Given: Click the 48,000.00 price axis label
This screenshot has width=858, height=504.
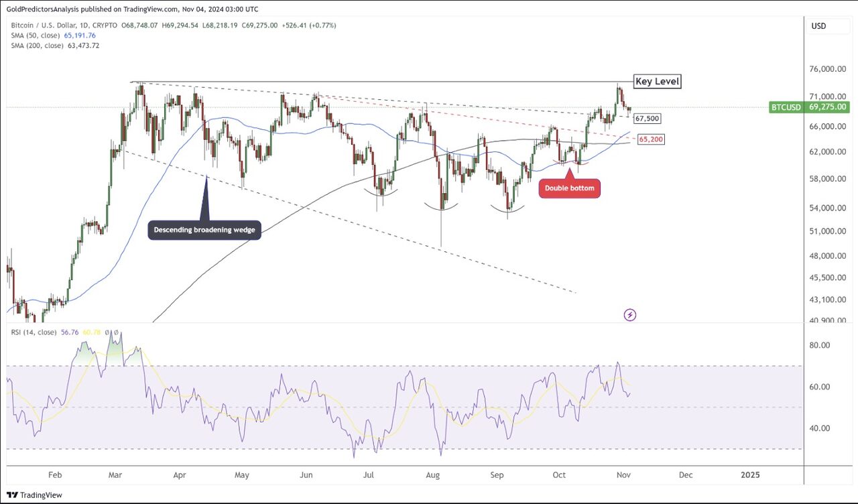Looking at the screenshot, I should (x=826, y=256).
